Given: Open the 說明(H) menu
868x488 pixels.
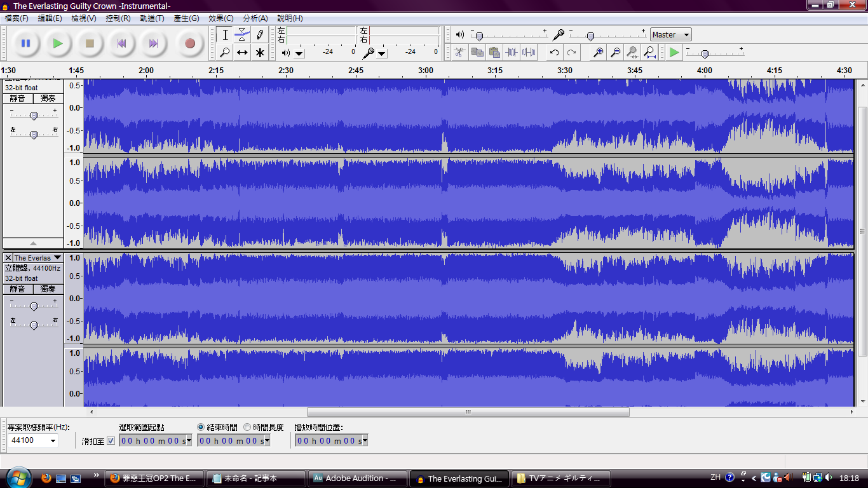Looking at the screenshot, I should click(x=290, y=18).
